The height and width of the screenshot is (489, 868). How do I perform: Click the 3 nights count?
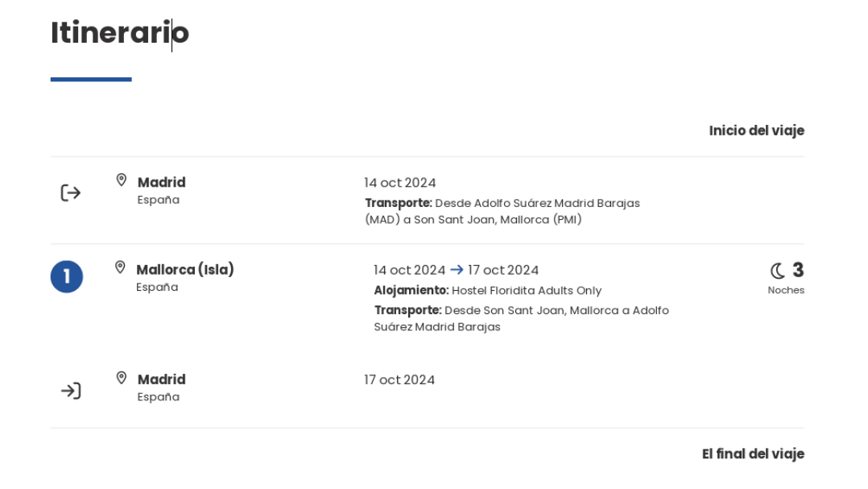798,270
